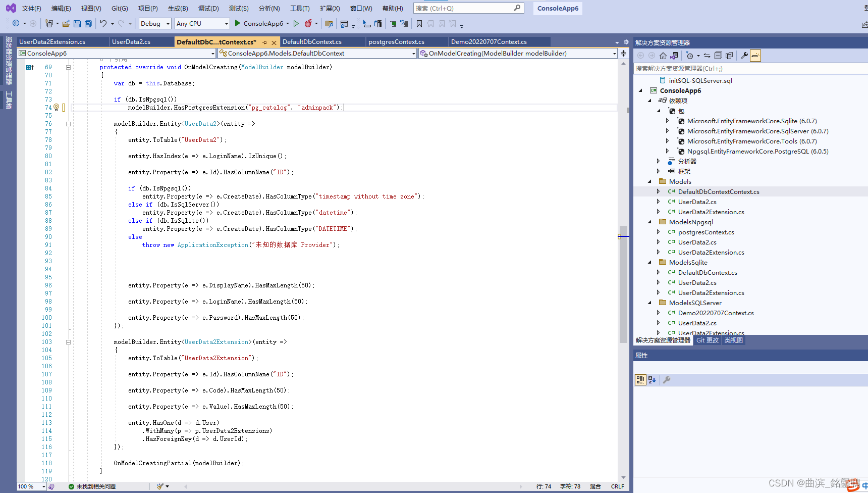Open the Any CPU platform dropdown
The height and width of the screenshot is (493, 868).
pos(202,23)
